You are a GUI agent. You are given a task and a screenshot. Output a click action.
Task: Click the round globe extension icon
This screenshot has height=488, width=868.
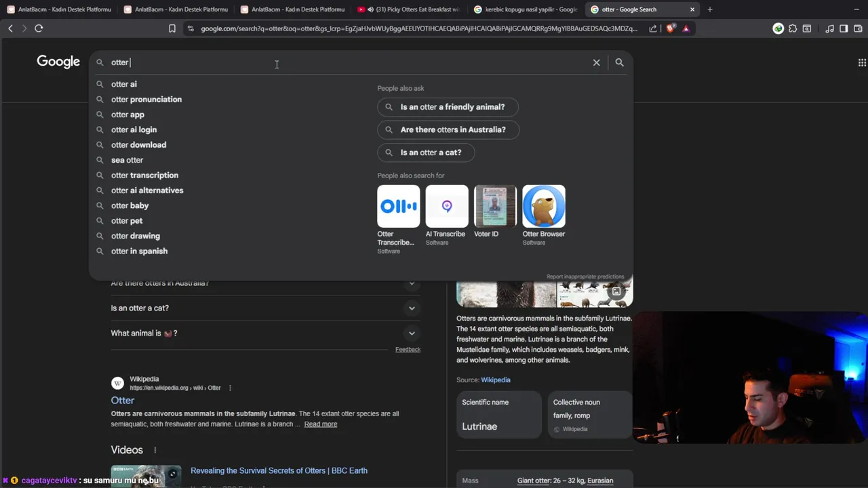(778, 28)
